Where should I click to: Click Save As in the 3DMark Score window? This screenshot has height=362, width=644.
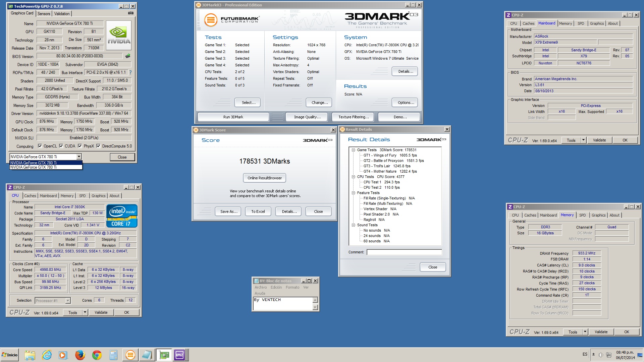click(x=228, y=212)
